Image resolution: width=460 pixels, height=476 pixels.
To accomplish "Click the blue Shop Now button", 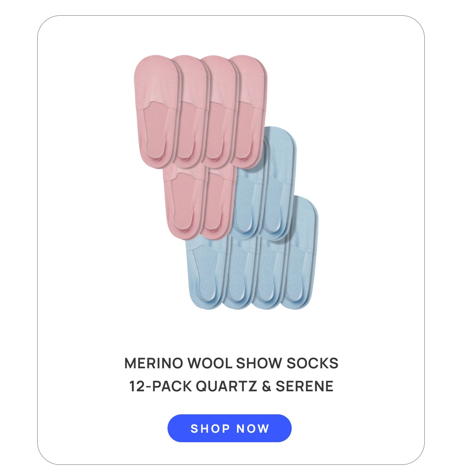I will pyautogui.click(x=230, y=428).
